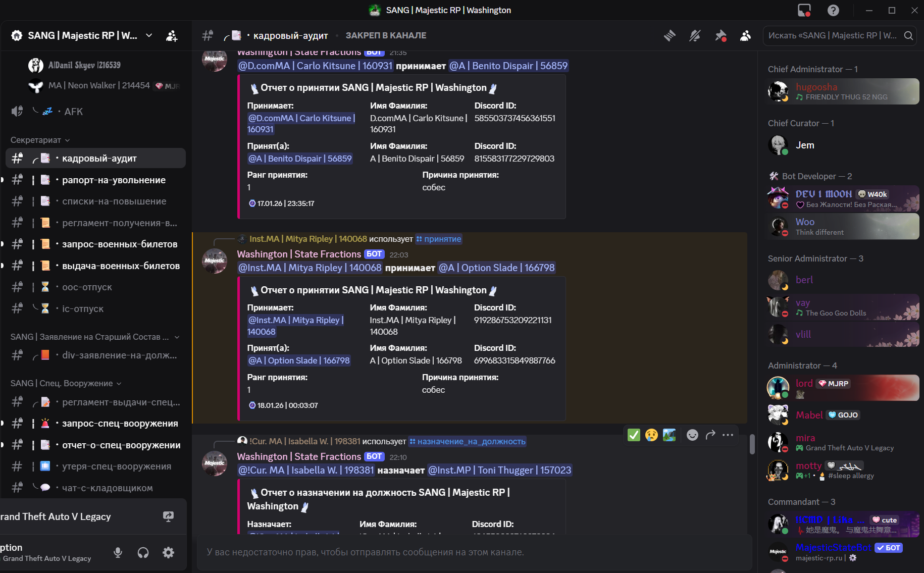Click the invite people icon

[172, 35]
